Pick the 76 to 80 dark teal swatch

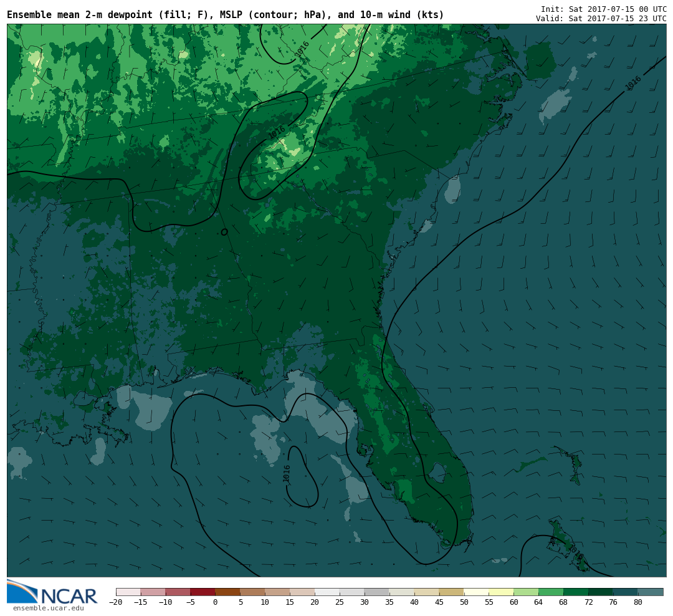(626, 592)
